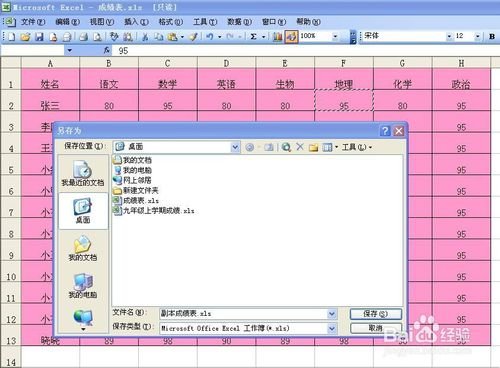Open the 格式 menu
This screenshot has height=368, width=500.
click(170, 22)
